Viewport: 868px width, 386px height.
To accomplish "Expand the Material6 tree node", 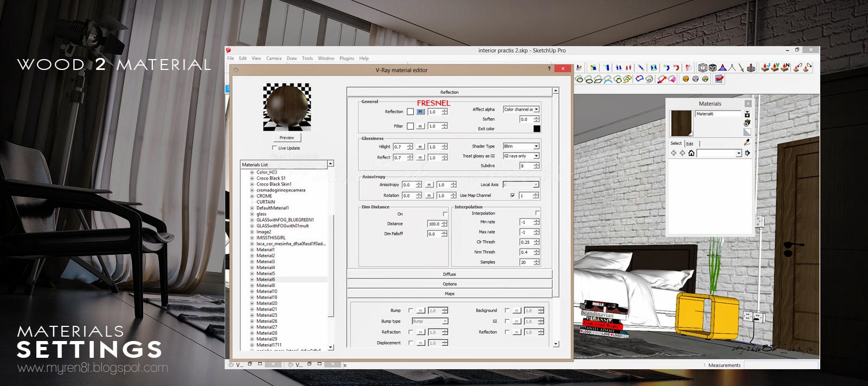I will pos(252,280).
